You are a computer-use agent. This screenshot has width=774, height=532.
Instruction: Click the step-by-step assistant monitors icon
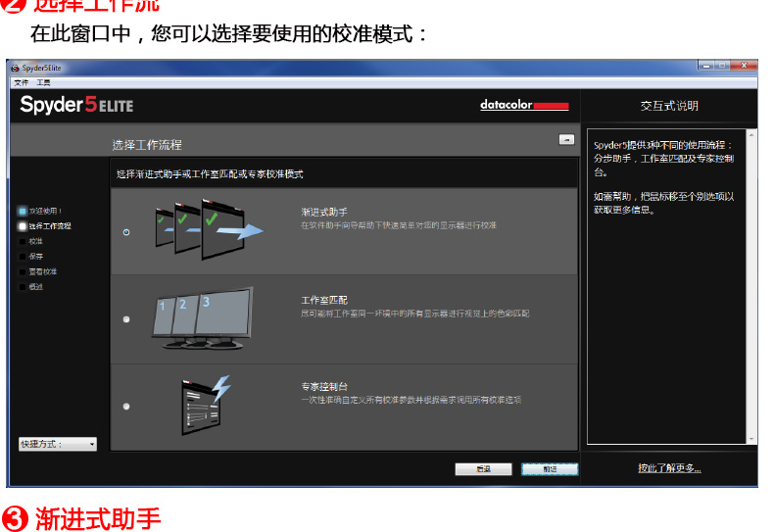click(x=209, y=229)
